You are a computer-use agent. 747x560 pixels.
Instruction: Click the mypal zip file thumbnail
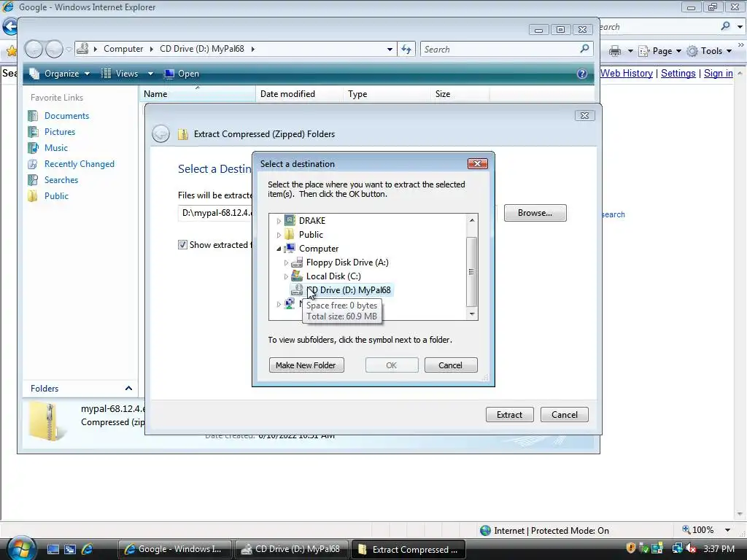click(47, 421)
